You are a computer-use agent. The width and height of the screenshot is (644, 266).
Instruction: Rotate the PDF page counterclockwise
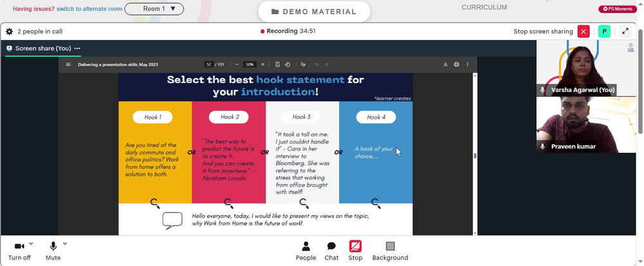click(287, 64)
